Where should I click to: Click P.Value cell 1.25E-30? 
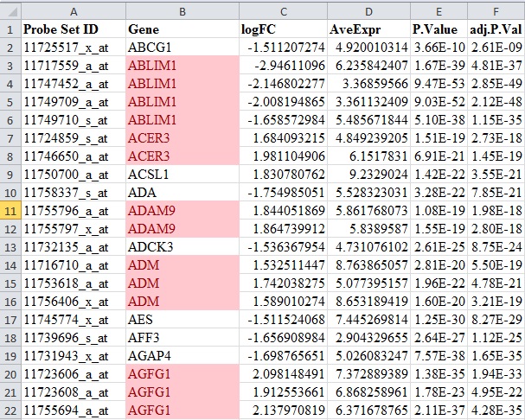[439, 320]
